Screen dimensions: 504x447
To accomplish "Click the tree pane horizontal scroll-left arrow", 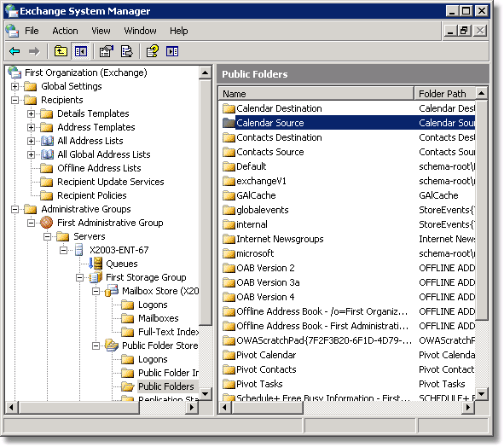I will tap(12, 408).
